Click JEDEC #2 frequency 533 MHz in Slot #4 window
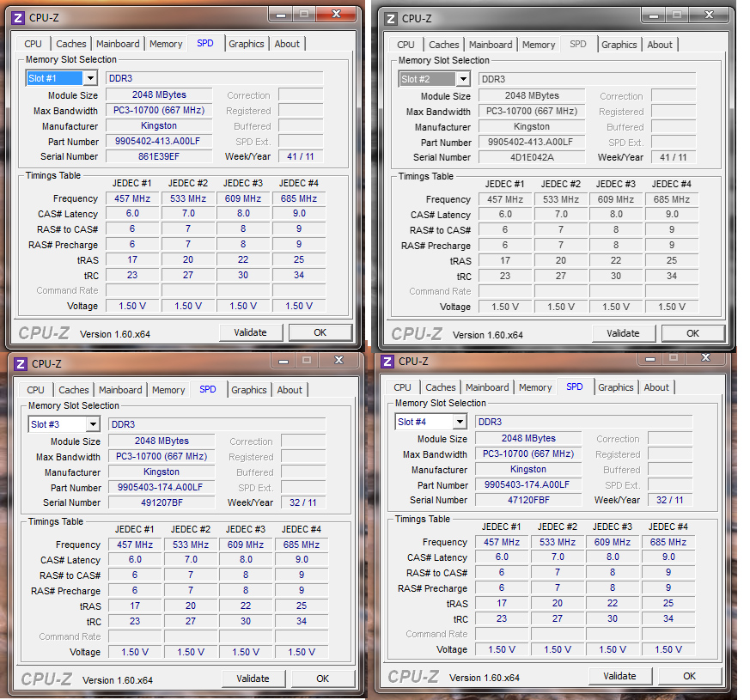 coord(558,542)
